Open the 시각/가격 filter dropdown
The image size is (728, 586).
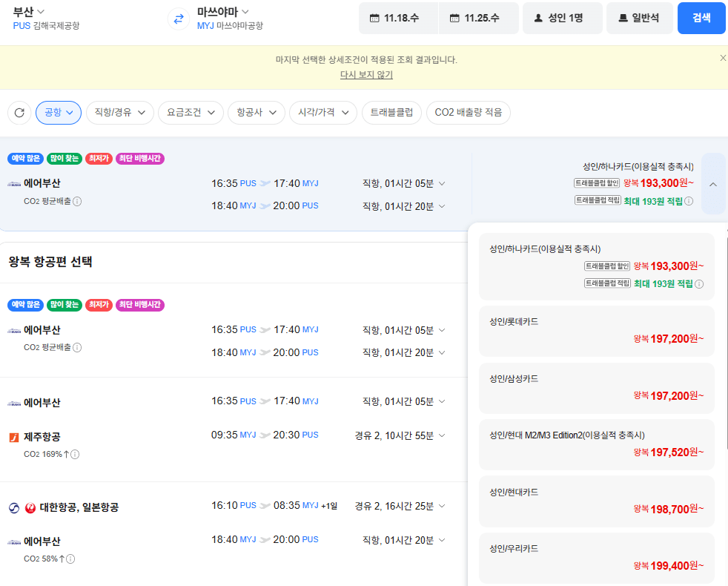tap(323, 113)
